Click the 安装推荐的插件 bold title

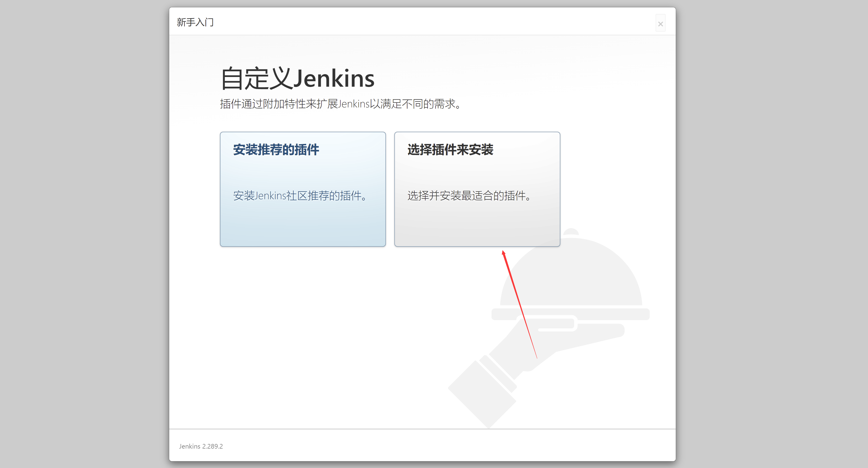(x=276, y=150)
